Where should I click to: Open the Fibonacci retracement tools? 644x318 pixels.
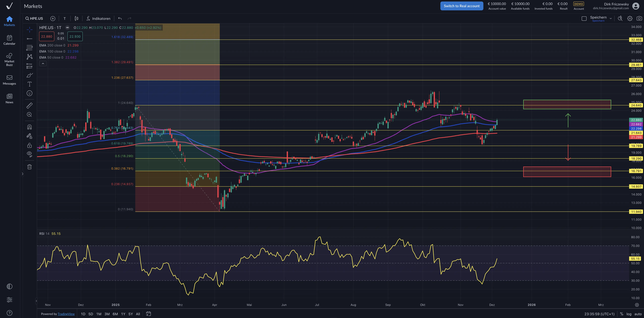point(30,48)
